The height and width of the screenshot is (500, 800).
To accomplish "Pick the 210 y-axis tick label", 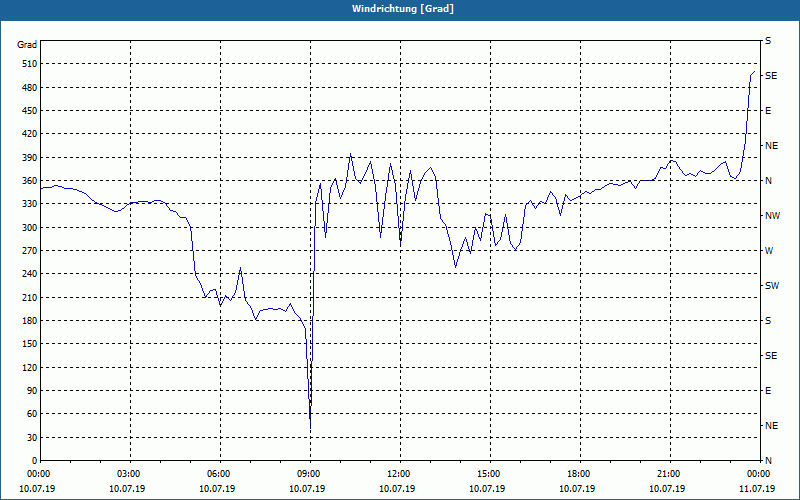I will [30, 297].
